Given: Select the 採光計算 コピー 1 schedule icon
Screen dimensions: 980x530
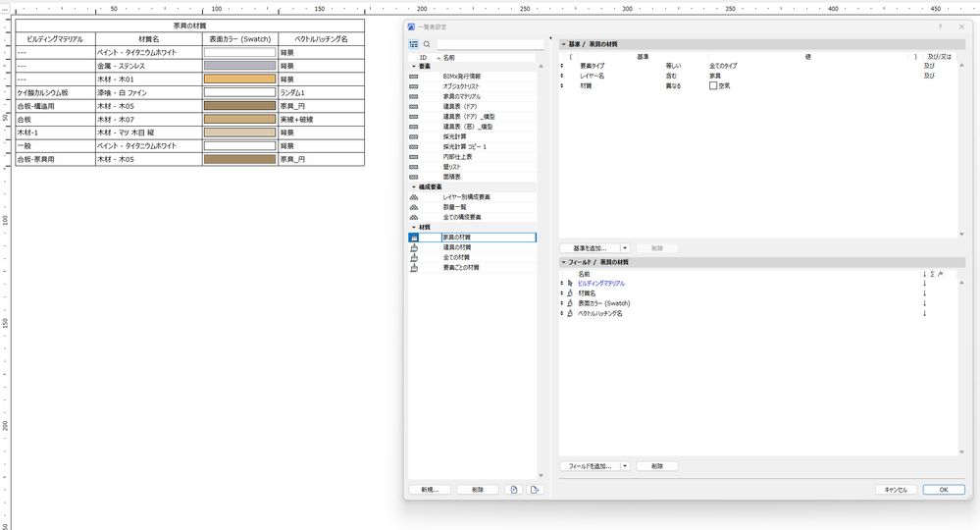Looking at the screenshot, I should point(414,147).
